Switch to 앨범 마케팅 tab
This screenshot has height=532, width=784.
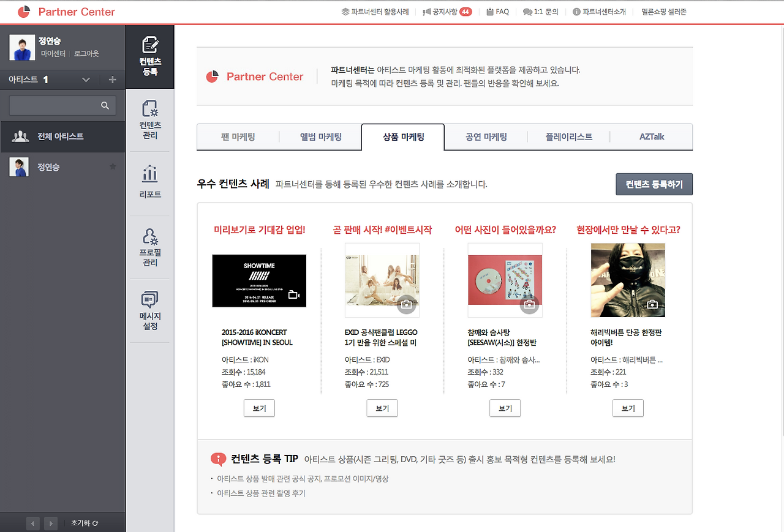coord(321,137)
